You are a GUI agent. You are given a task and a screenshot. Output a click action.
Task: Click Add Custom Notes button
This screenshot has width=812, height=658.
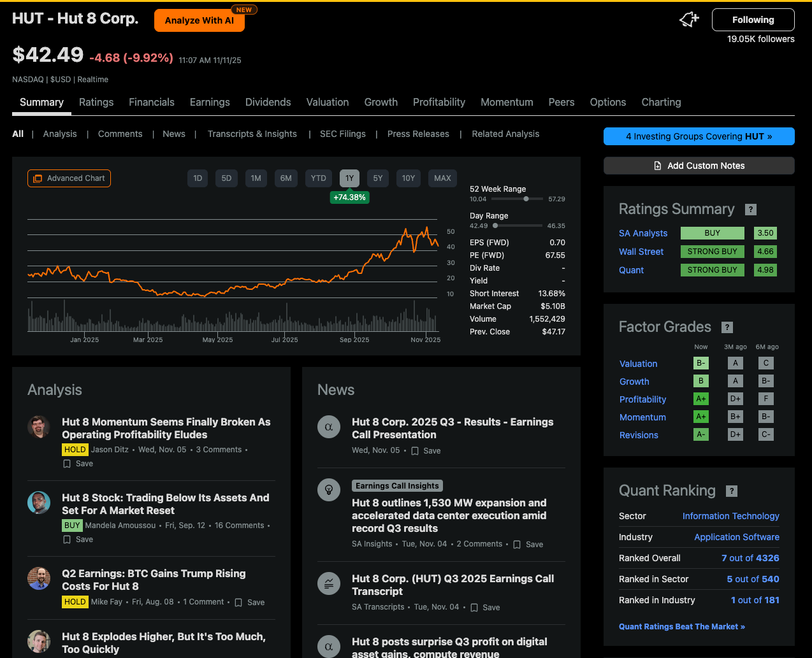tap(699, 166)
